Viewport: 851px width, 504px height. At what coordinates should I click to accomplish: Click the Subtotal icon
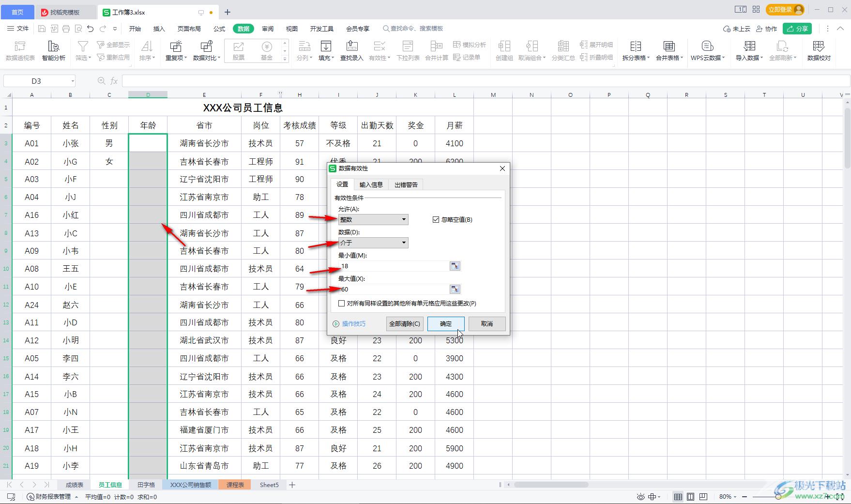(x=563, y=46)
